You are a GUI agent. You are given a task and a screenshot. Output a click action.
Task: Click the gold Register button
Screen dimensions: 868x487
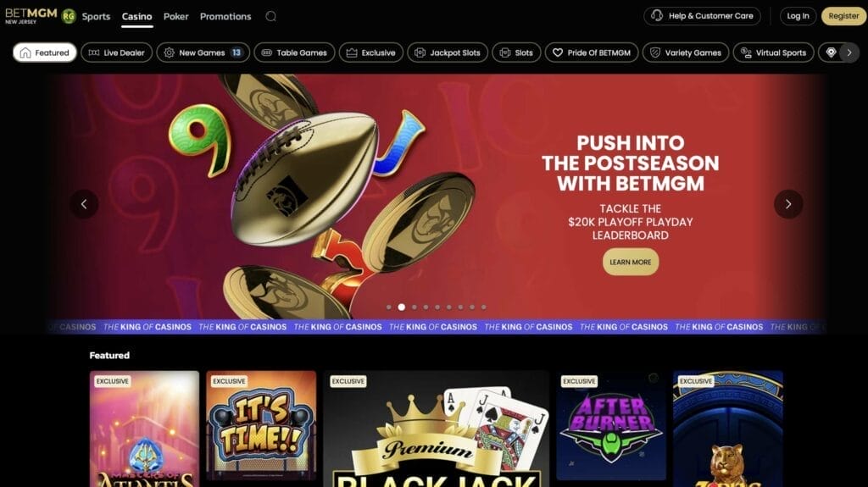[x=843, y=16]
